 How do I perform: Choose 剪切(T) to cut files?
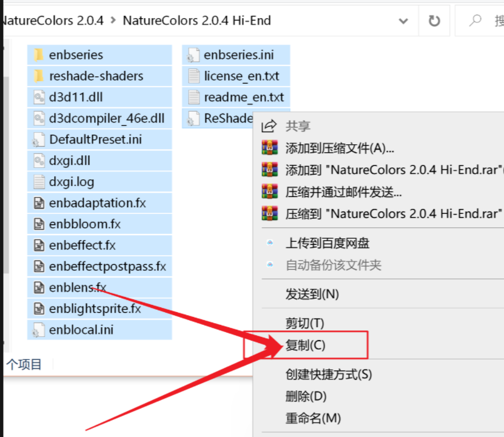[x=304, y=323]
